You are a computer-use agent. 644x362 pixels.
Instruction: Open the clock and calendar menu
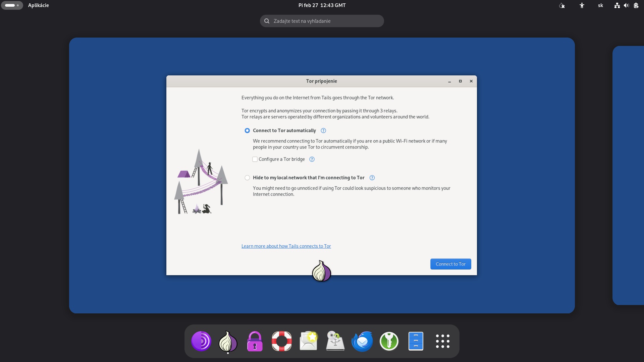pos(322,5)
